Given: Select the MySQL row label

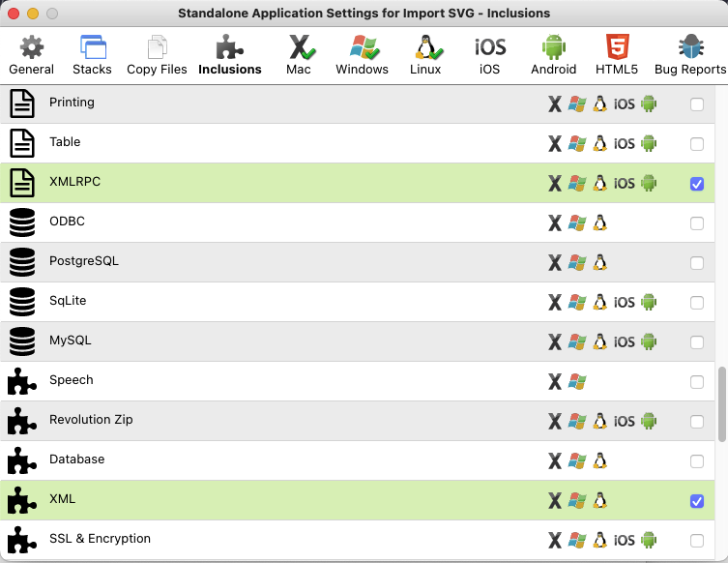Looking at the screenshot, I should (71, 341).
